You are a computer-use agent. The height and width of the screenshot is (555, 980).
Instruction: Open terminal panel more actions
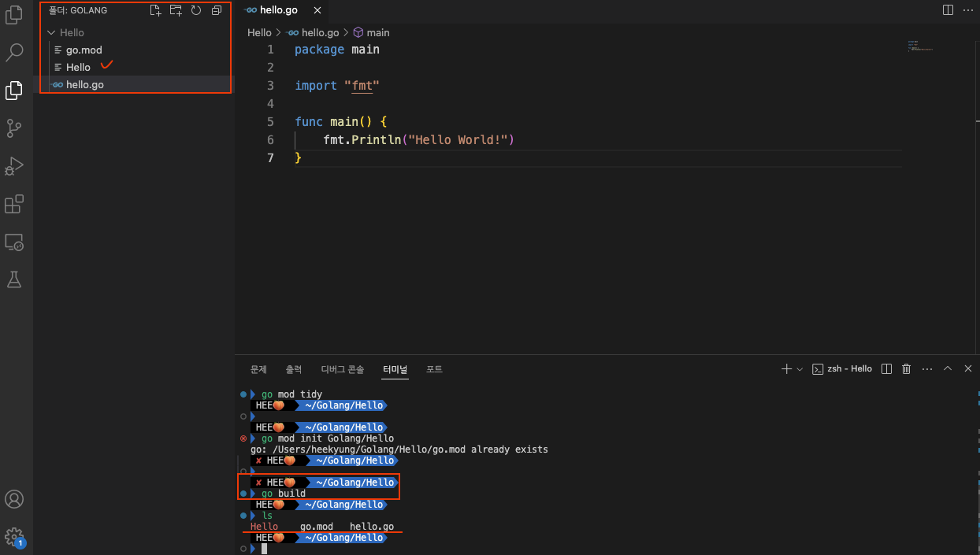point(927,368)
